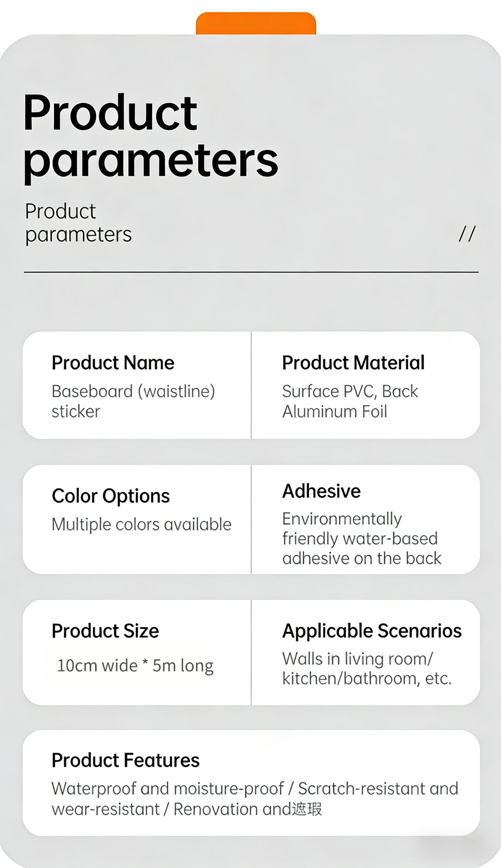Click the small Product parameters subtitle
This screenshot has height=868, width=501.
(78, 223)
